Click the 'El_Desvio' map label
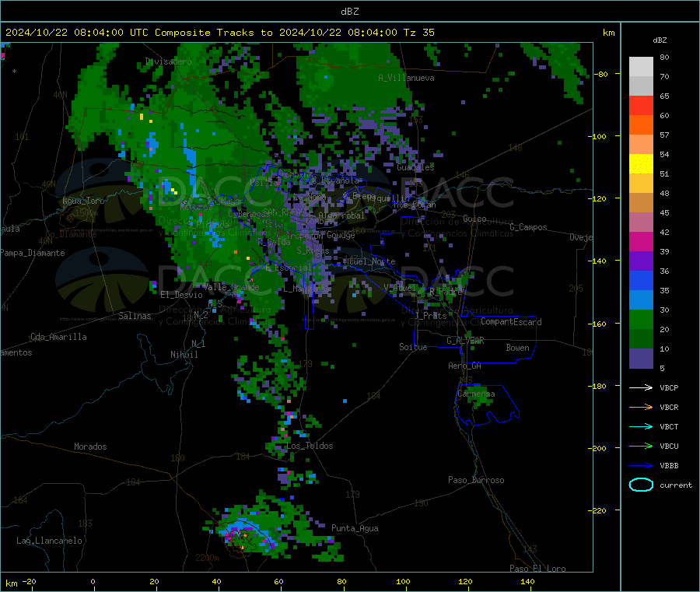 (181, 295)
